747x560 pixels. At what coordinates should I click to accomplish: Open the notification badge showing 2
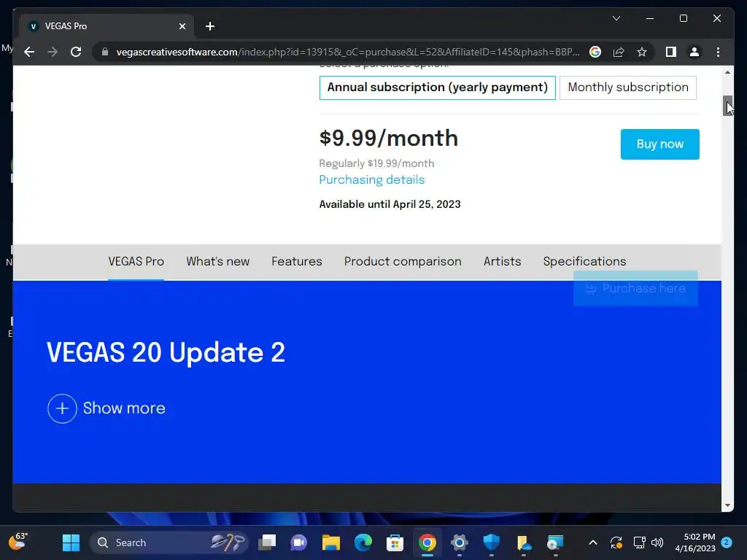click(x=727, y=542)
